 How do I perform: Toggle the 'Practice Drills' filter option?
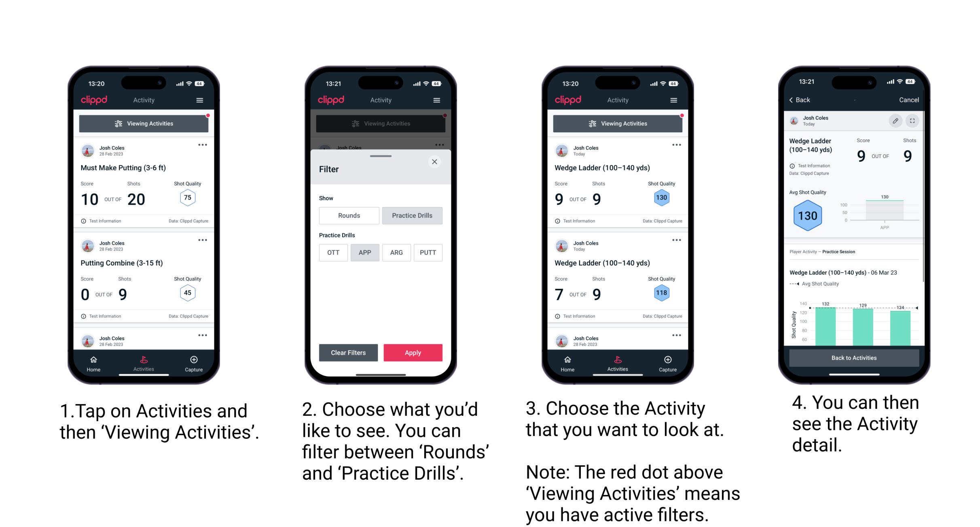[413, 215]
